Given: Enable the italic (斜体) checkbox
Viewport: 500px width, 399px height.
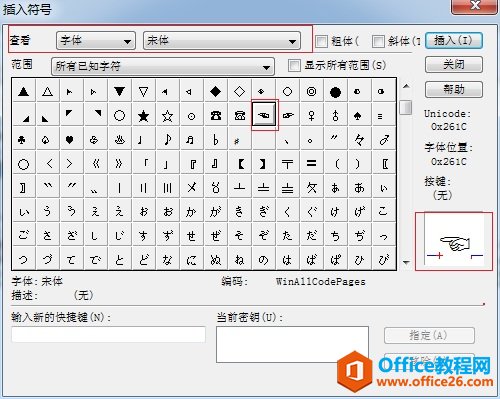Looking at the screenshot, I should 378,42.
